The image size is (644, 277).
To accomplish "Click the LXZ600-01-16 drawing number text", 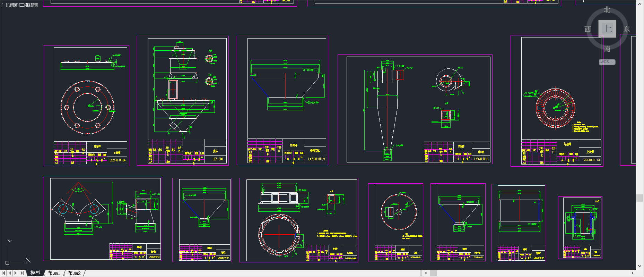I will coord(481,159).
